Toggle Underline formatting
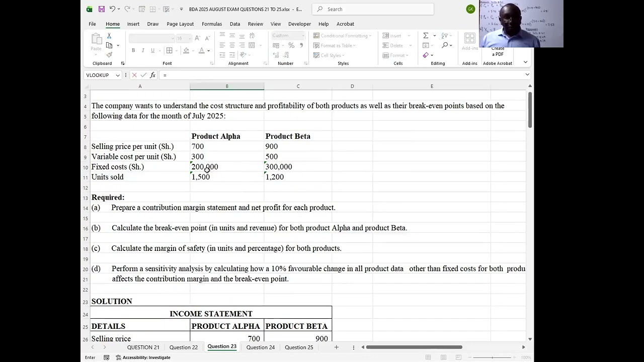This screenshot has height=362, width=644. (152, 50)
